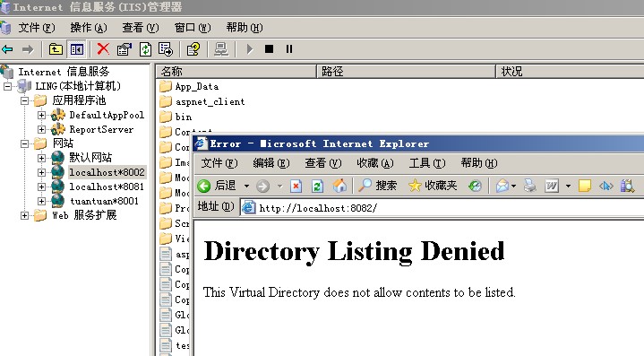
Task: Expand the Web 服务扩展 folder
Action: [x=25, y=215]
